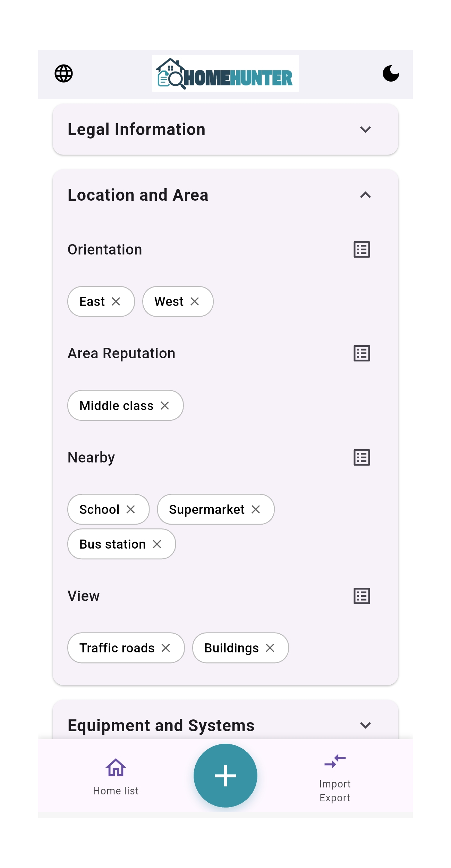Expand the Legal Information section
Image resolution: width=451 pixels, height=868 pixels.
(x=365, y=130)
